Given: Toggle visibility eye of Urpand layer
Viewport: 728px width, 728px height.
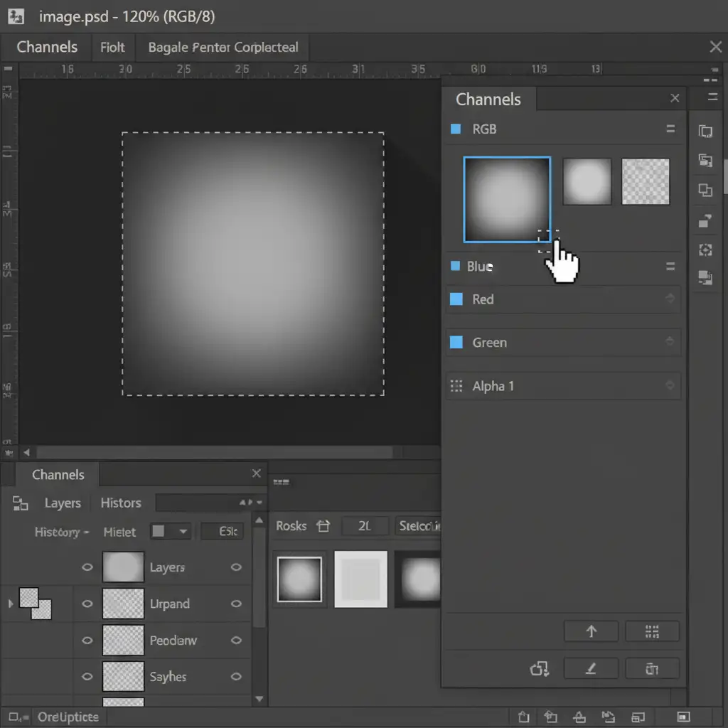Looking at the screenshot, I should coord(87,604).
